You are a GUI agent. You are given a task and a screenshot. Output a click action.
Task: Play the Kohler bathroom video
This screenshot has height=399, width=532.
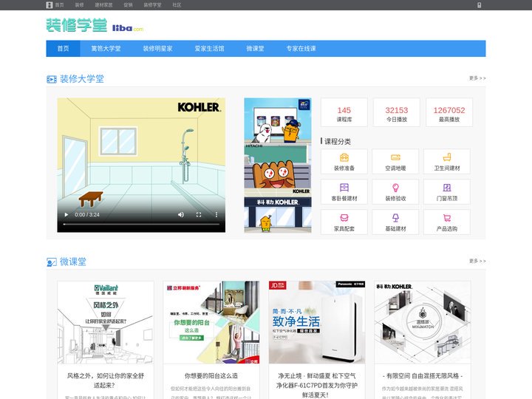point(66,215)
